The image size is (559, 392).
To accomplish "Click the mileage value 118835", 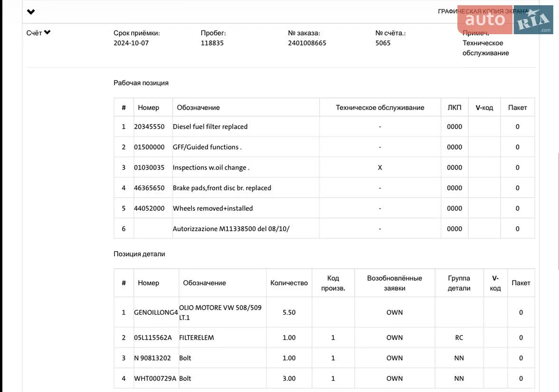I will point(212,43).
